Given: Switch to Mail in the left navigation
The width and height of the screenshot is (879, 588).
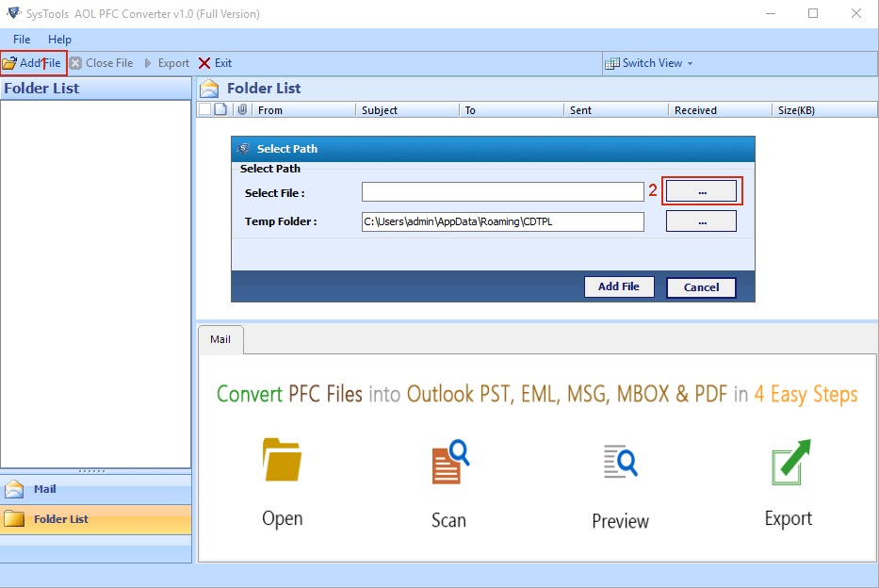Looking at the screenshot, I should [96, 489].
